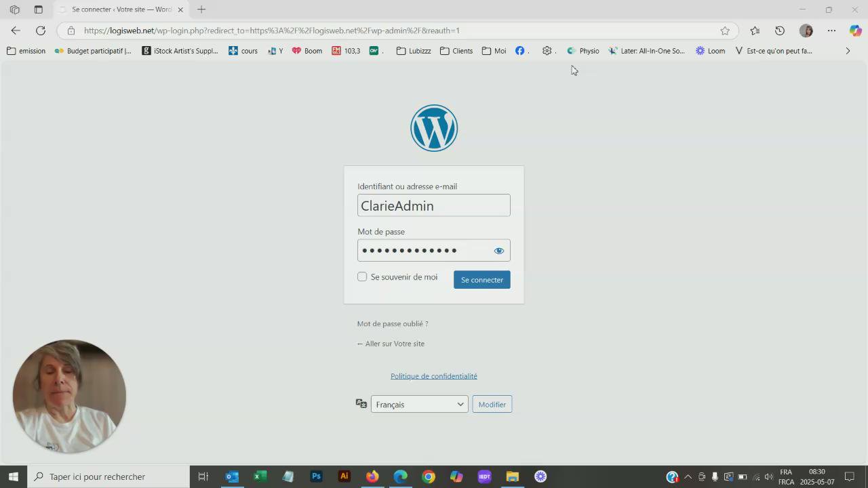
Task: Open the Favorites list icon
Action: pos(755,30)
